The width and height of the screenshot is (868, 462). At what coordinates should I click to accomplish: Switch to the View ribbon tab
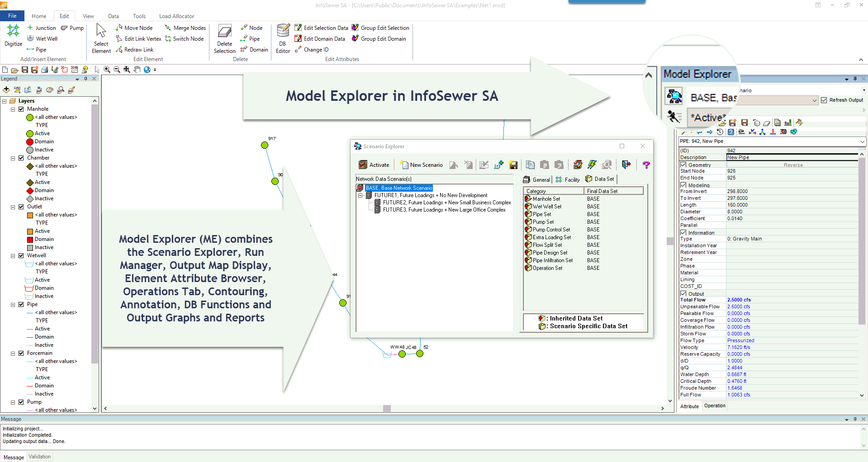coord(88,16)
